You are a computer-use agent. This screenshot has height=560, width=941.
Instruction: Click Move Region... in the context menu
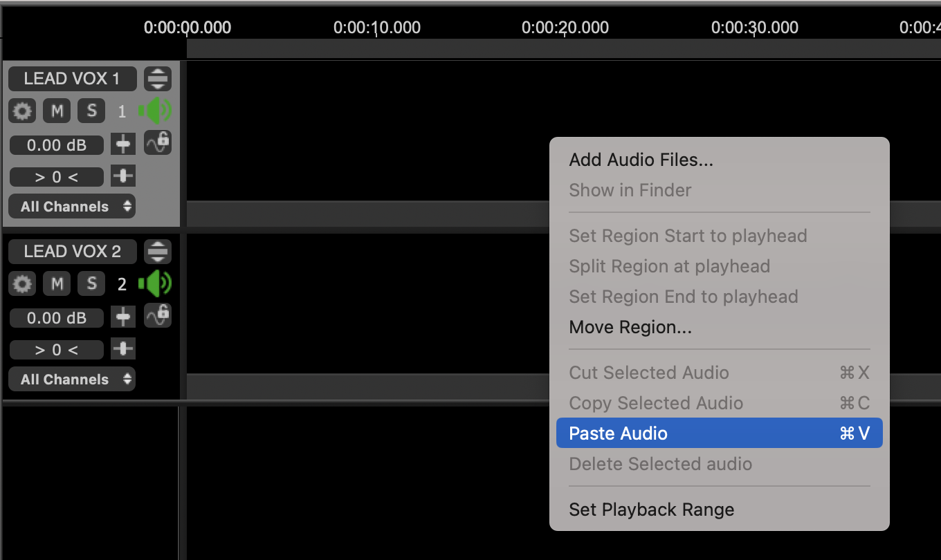[630, 327]
